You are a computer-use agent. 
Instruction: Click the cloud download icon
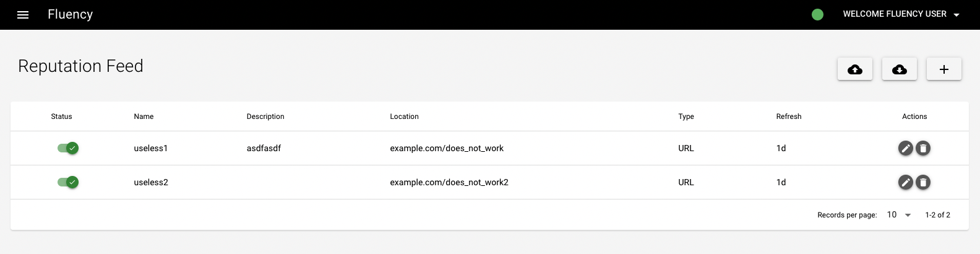click(x=900, y=69)
